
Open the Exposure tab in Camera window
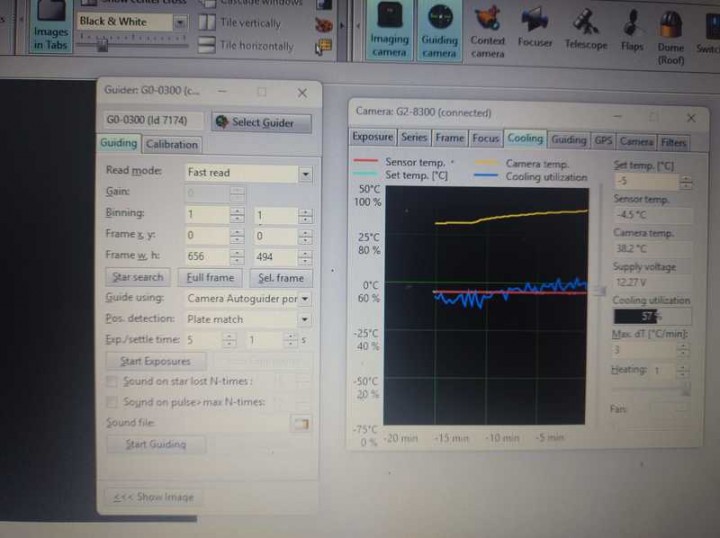click(x=372, y=137)
